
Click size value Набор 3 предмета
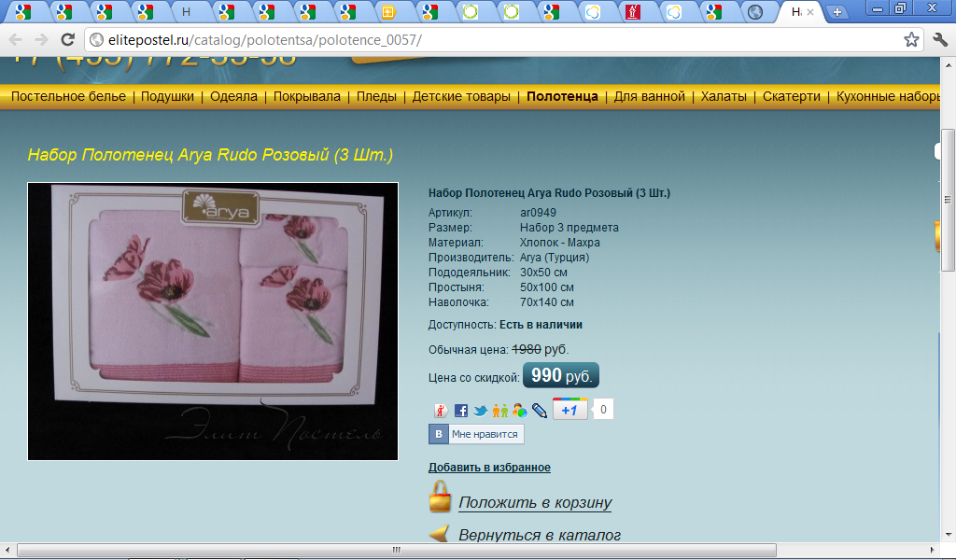569,228
